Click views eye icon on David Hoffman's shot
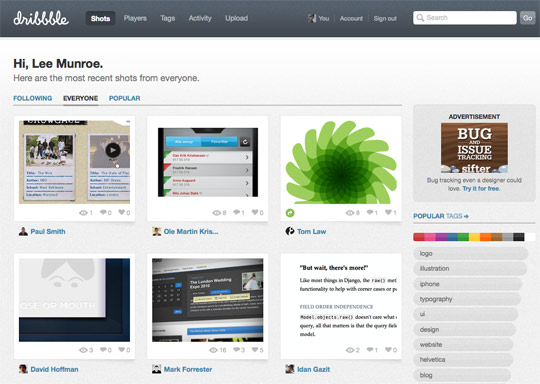 [83, 350]
